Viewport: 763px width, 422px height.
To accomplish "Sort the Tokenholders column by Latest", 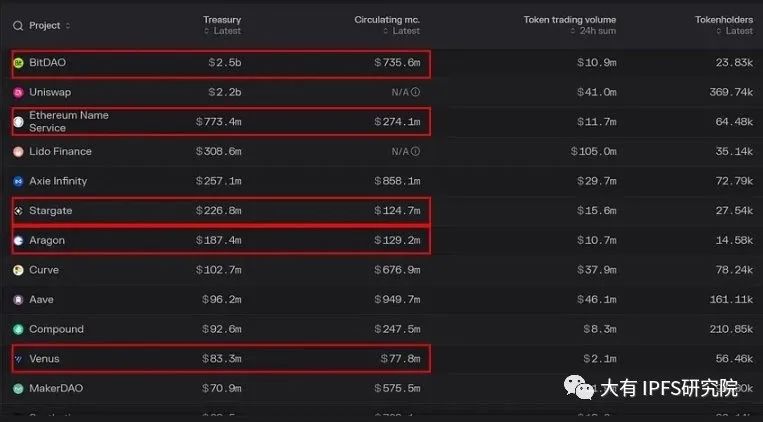I will coord(735,31).
